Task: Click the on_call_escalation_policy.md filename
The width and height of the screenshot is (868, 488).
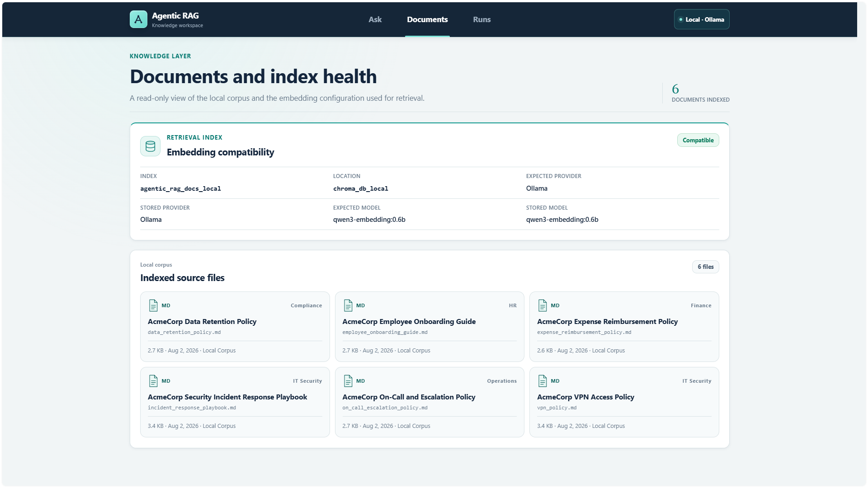Action: click(x=385, y=408)
